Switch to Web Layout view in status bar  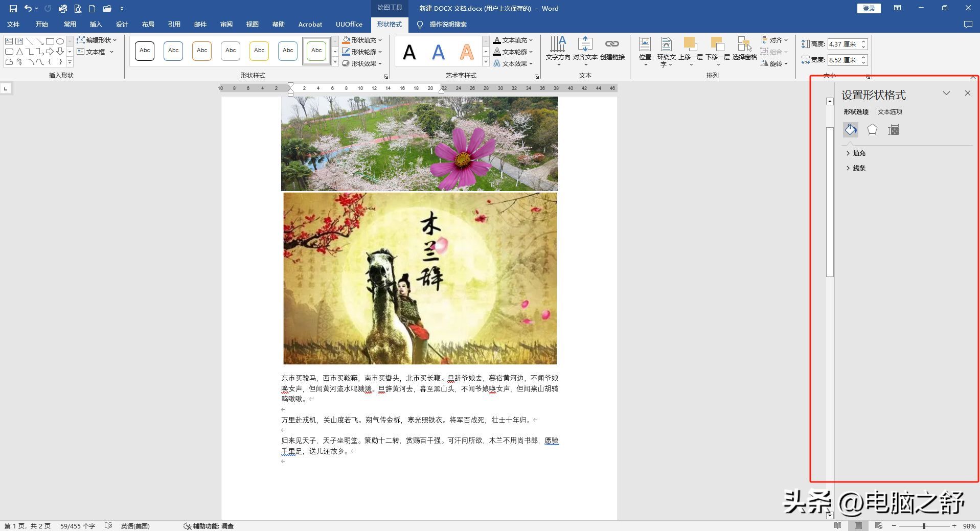point(879,526)
